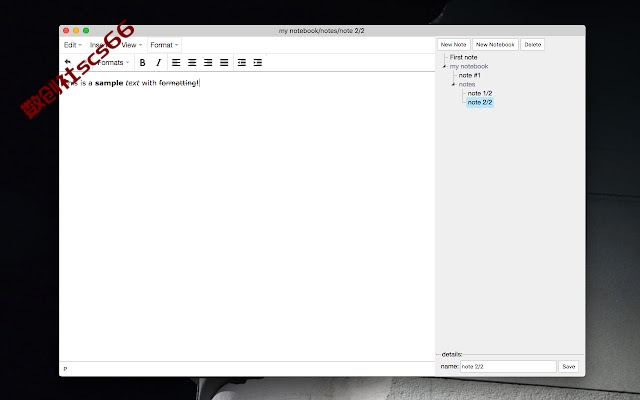The image size is (640, 400).
Task: Toggle bold formatting with the B icon
Action: point(142,62)
